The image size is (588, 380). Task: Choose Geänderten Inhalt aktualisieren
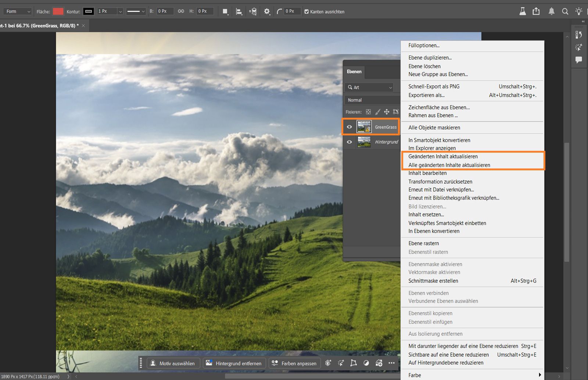coord(443,156)
